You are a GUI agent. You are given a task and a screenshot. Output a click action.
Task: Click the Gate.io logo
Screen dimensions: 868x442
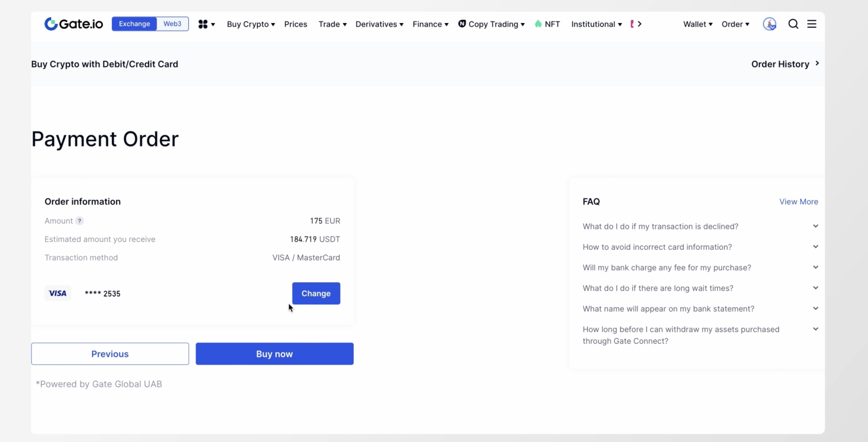click(74, 24)
